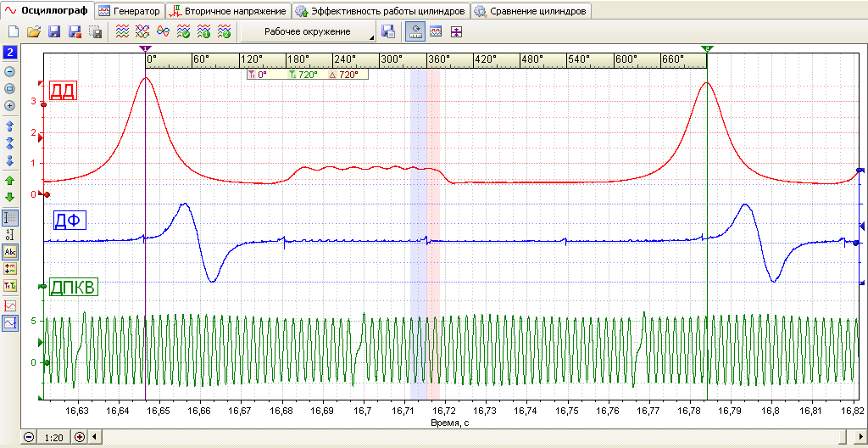Click the green marker 2 flag on the ruler
Screen dimensions: 868x448
708,49
